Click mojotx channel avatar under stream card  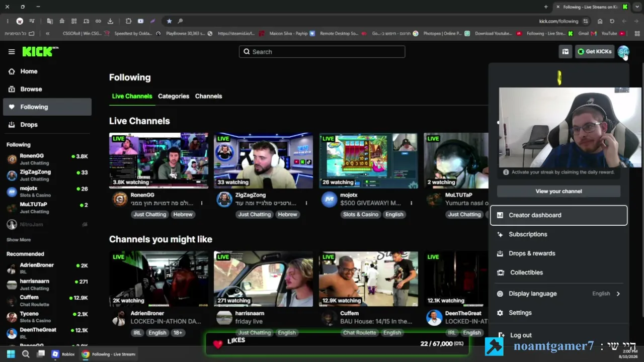(329, 200)
